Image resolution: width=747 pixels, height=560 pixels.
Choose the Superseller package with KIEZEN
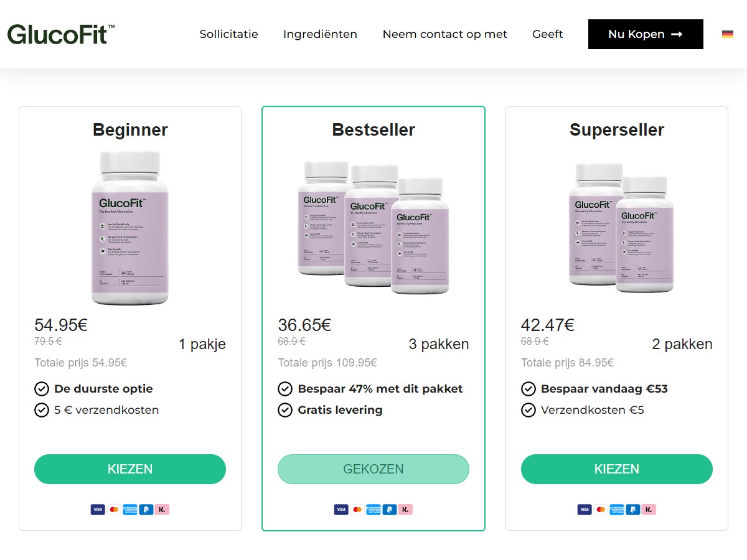click(617, 469)
